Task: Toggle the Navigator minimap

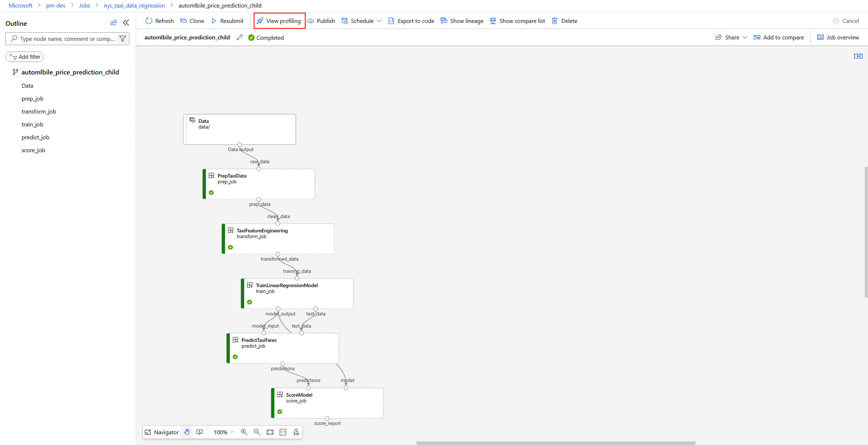Action: tap(161, 432)
